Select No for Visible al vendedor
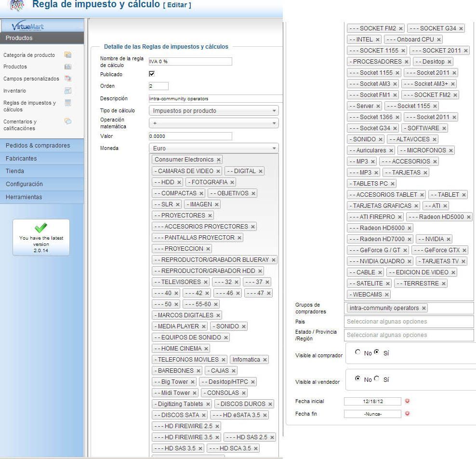Image resolution: width=476 pixels, height=459 pixels. point(358,378)
